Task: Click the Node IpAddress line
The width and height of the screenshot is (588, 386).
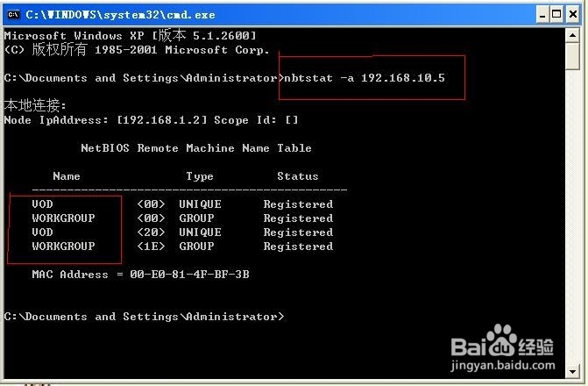Action: tap(151, 120)
